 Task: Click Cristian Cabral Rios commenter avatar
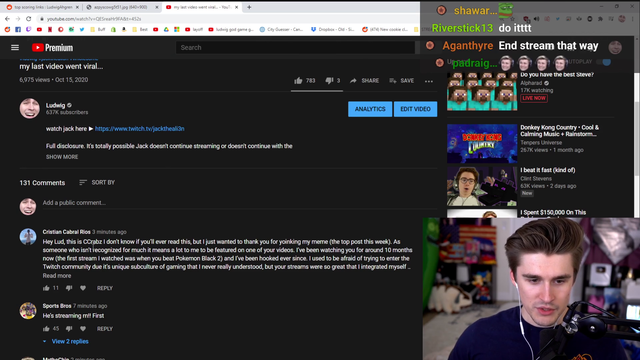(28, 236)
